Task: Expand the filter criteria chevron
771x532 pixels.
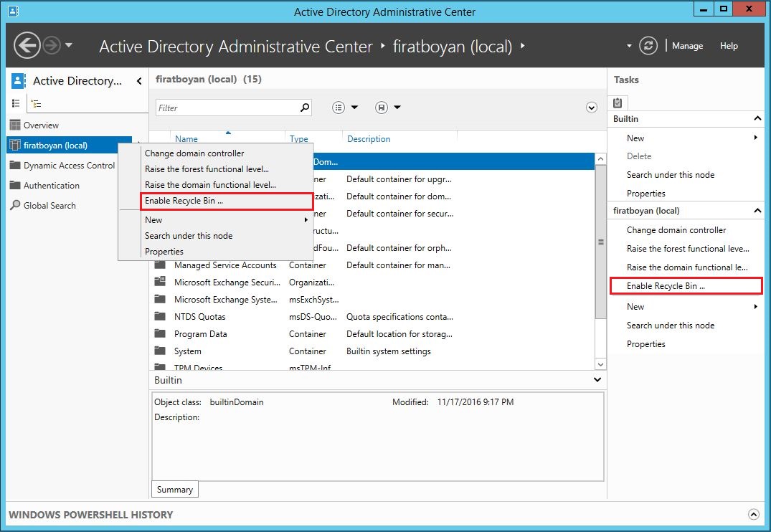Action: point(592,108)
